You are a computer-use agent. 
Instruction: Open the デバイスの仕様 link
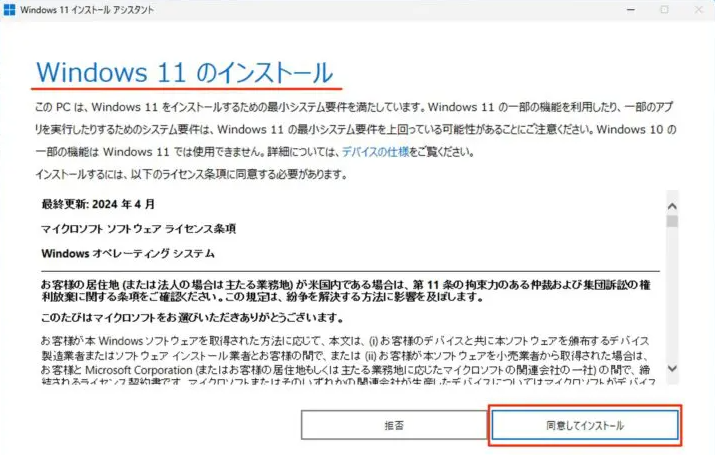click(375, 151)
